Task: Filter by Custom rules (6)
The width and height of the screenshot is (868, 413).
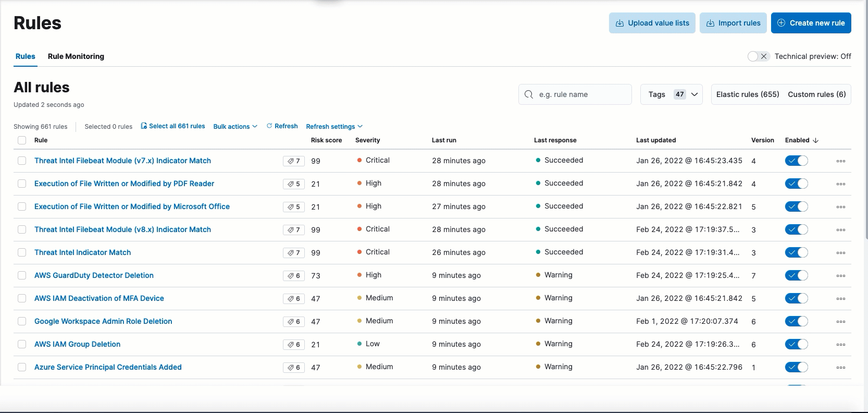Action: point(816,94)
